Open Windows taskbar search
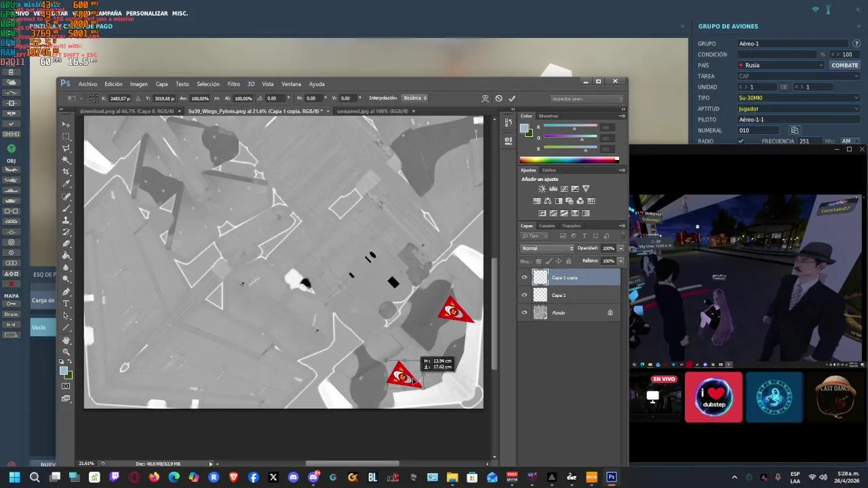Viewport: 868px width, 488px height. click(x=35, y=477)
